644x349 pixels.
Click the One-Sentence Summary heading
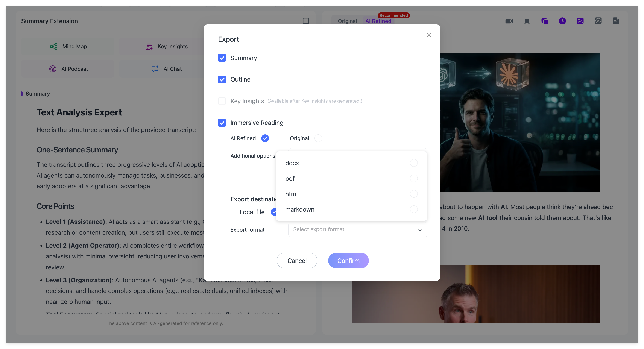[x=77, y=150]
